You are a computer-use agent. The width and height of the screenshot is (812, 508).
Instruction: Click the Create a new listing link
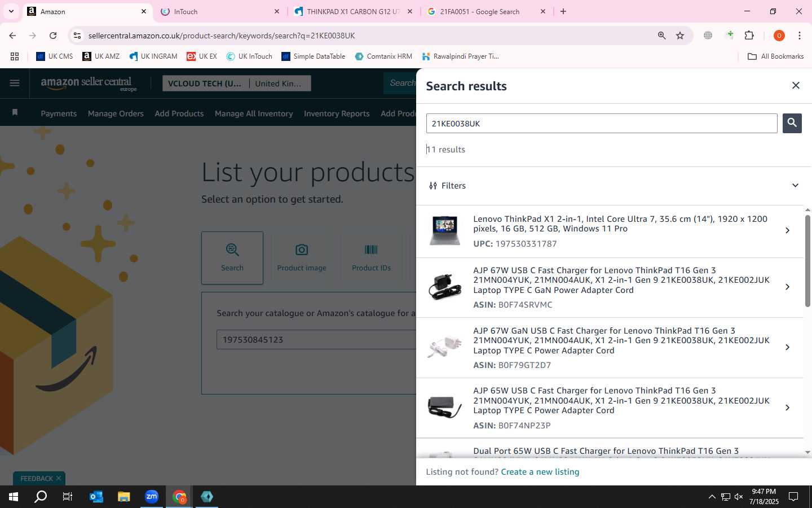tap(540, 472)
